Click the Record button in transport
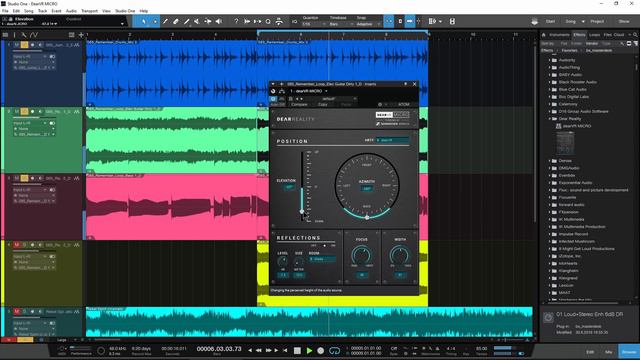The height and width of the screenshot is (360, 640). click(x=321, y=350)
